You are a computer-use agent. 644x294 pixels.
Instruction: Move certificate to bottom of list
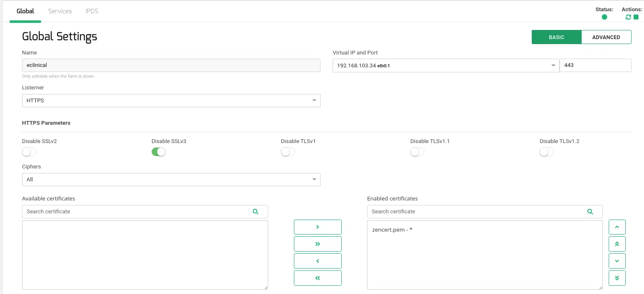617,278
